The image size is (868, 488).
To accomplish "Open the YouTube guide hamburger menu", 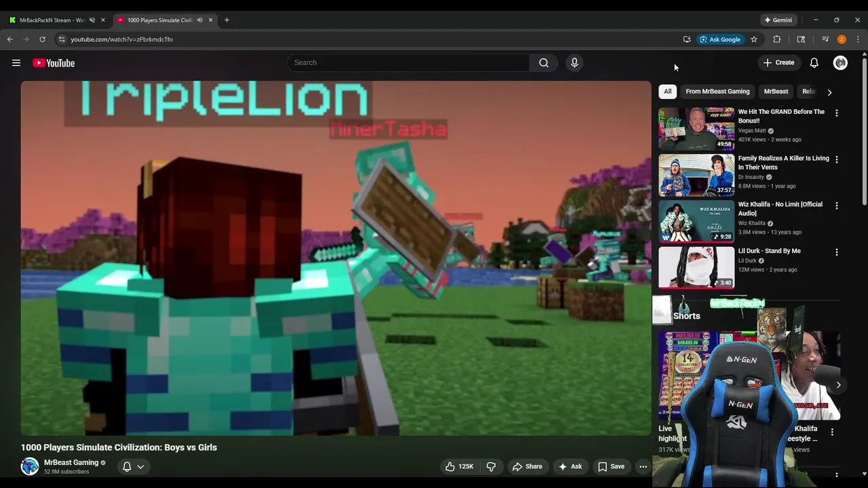I will pyautogui.click(x=16, y=63).
